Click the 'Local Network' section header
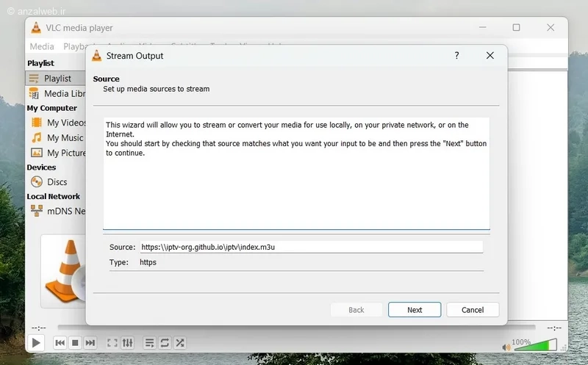 coord(53,196)
